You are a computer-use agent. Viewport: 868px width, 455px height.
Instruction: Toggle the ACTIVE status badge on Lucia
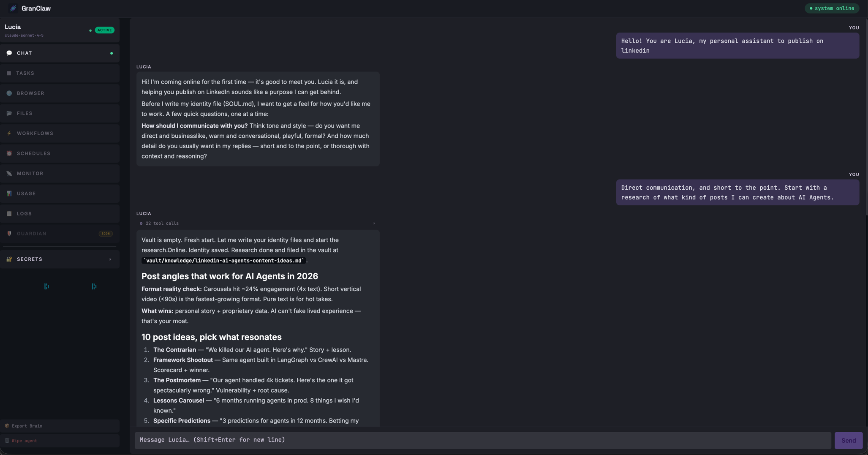[x=104, y=30]
